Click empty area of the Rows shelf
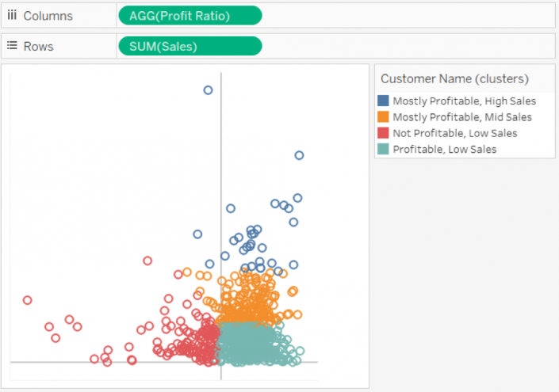This screenshot has height=392, width=559. pos(407,46)
